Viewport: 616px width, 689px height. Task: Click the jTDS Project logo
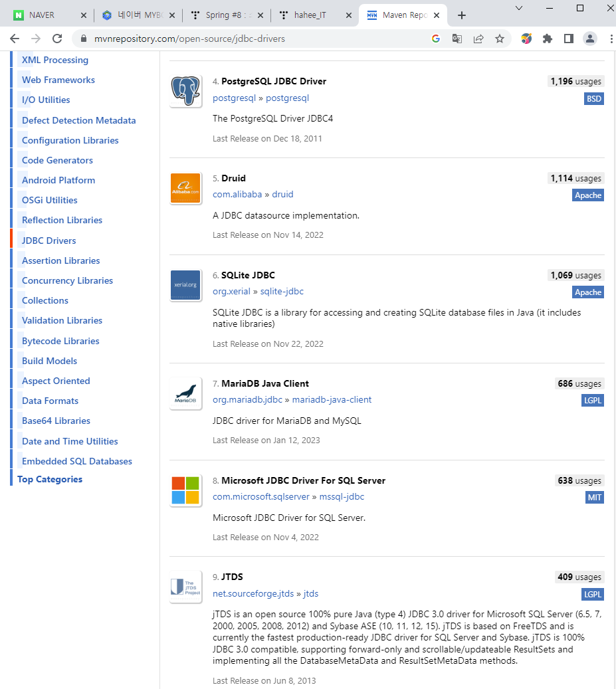(186, 587)
